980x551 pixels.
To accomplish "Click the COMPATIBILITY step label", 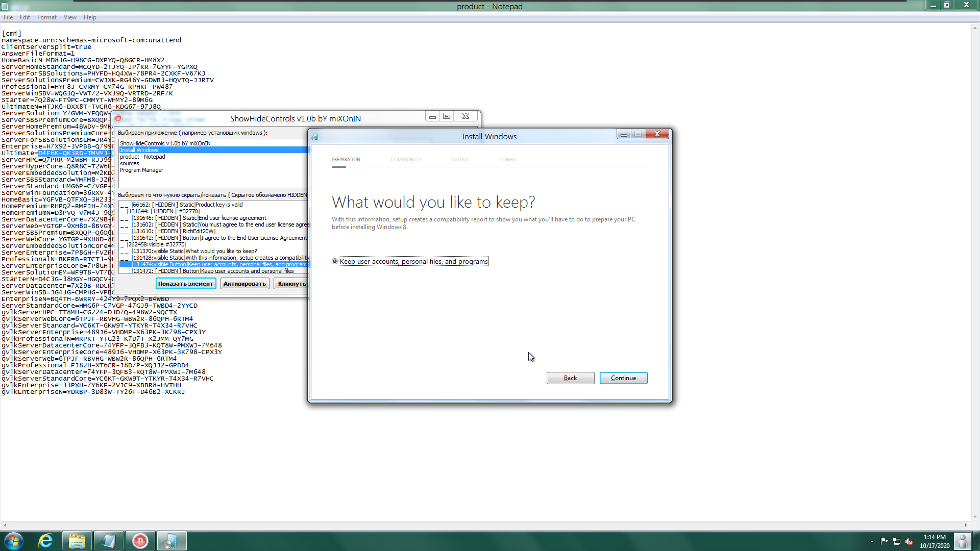I will click(x=406, y=160).
